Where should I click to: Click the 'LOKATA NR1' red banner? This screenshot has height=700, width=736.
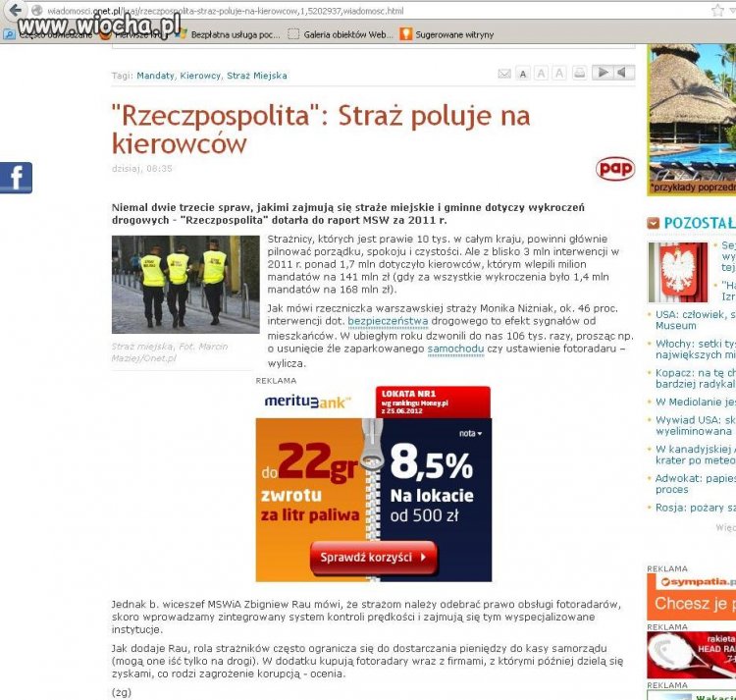(433, 402)
